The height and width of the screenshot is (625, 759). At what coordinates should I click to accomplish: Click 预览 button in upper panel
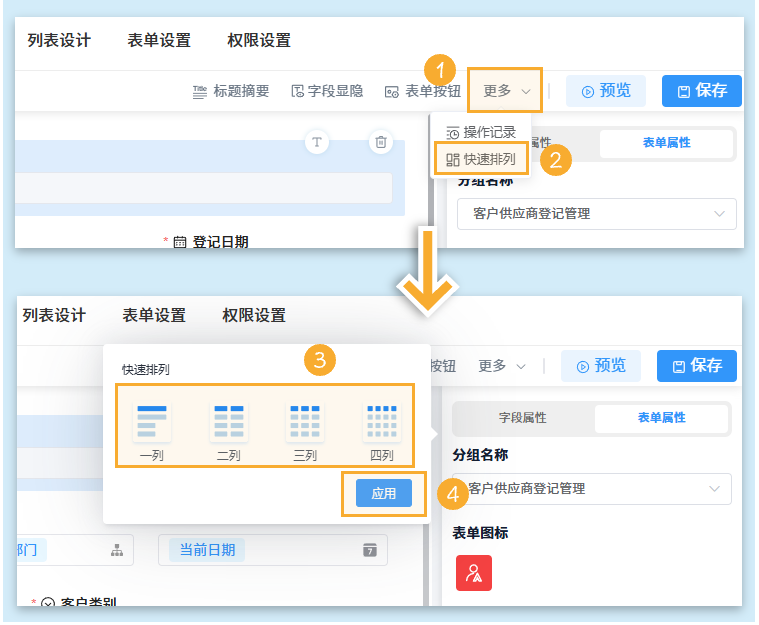pyautogui.click(x=606, y=91)
